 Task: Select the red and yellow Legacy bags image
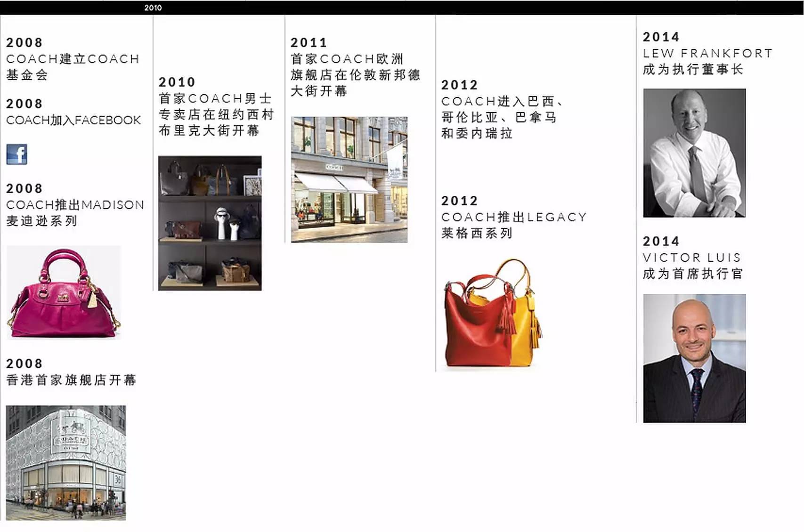(492, 313)
